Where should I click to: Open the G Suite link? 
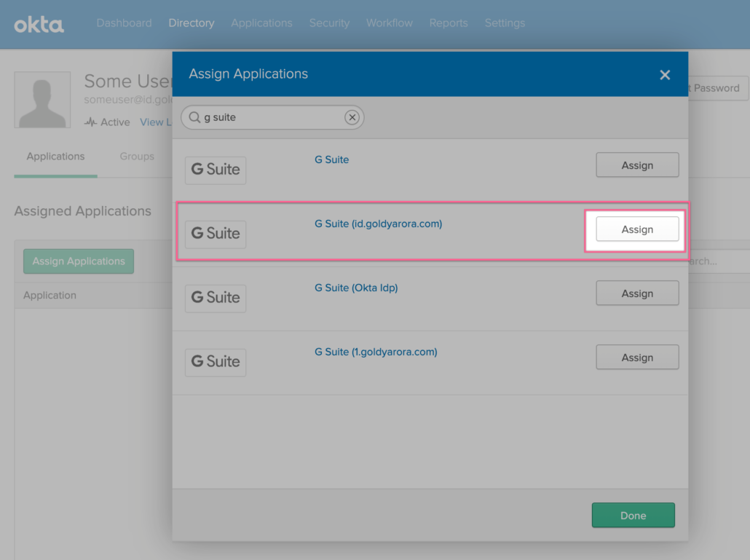pyautogui.click(x=331, y=159)
